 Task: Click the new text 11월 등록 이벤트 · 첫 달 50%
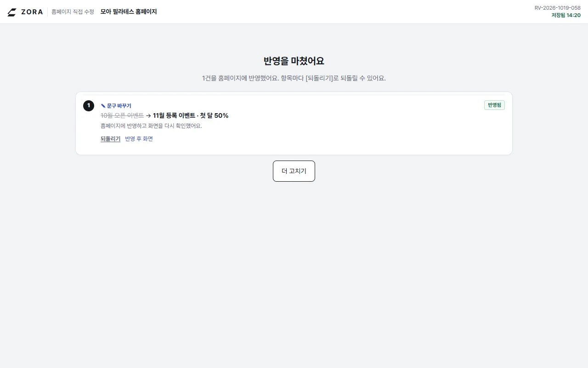(191, 115)
